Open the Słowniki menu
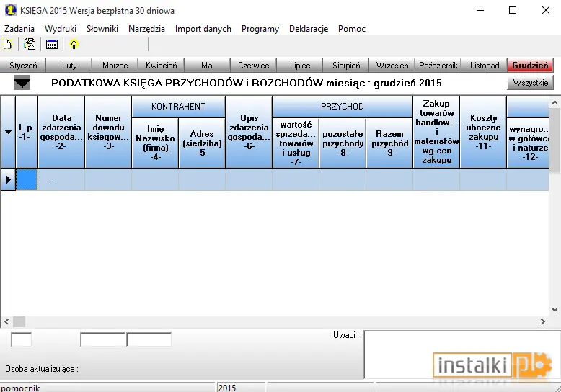 point(102,29)
